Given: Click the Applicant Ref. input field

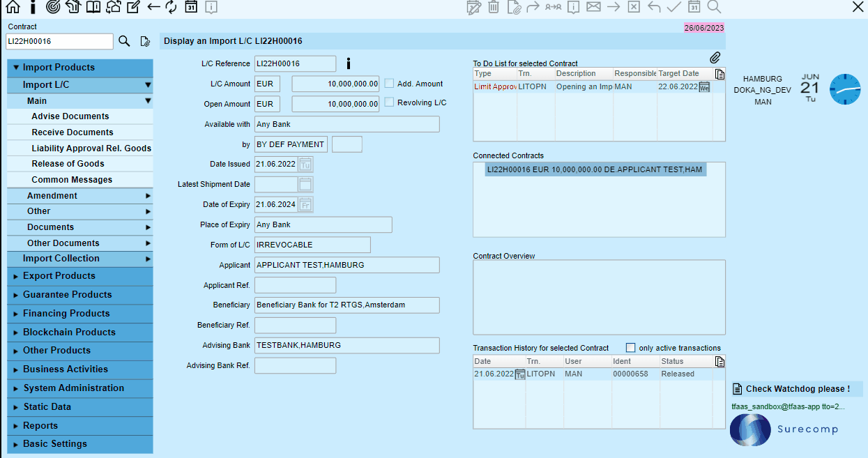Looking at the screenshot, I should (x=295, y=285).
